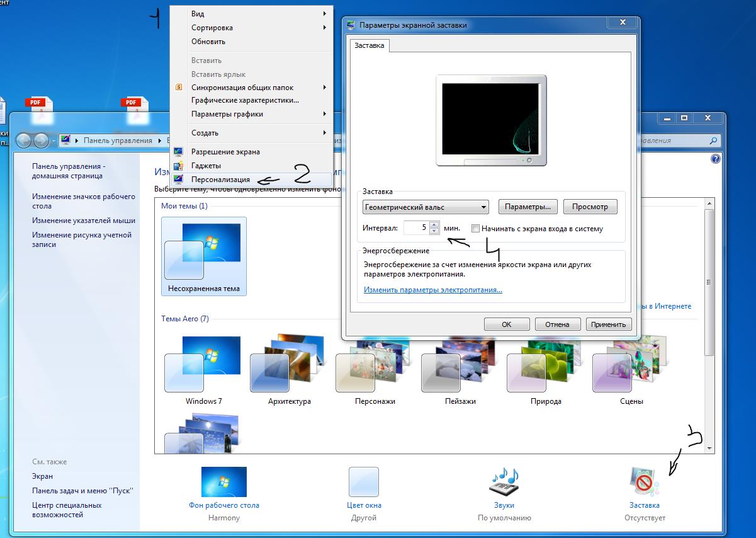756x538 pixels.
Task: Click the Синхронизация общих папок orange icon
Action: coord(179,88)
